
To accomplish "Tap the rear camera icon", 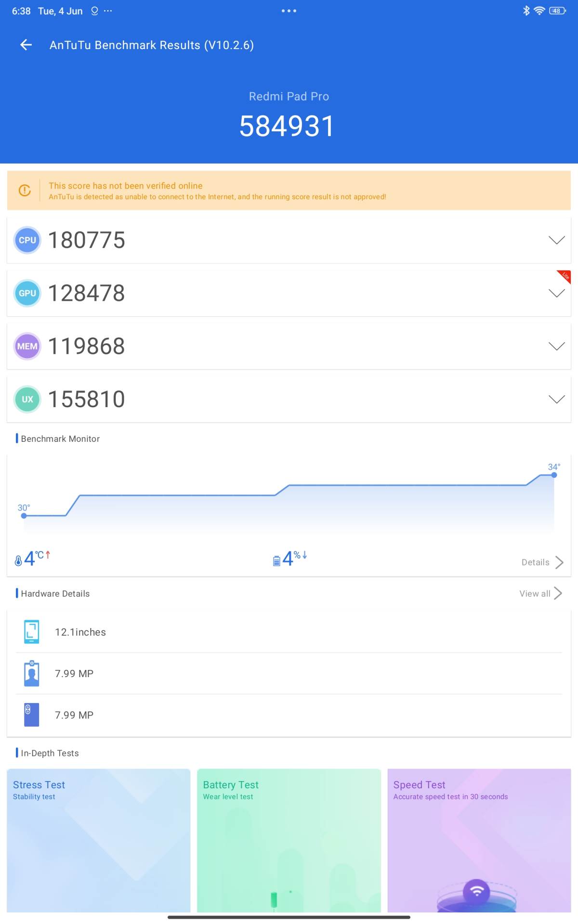I will click(x=32, y=715).
